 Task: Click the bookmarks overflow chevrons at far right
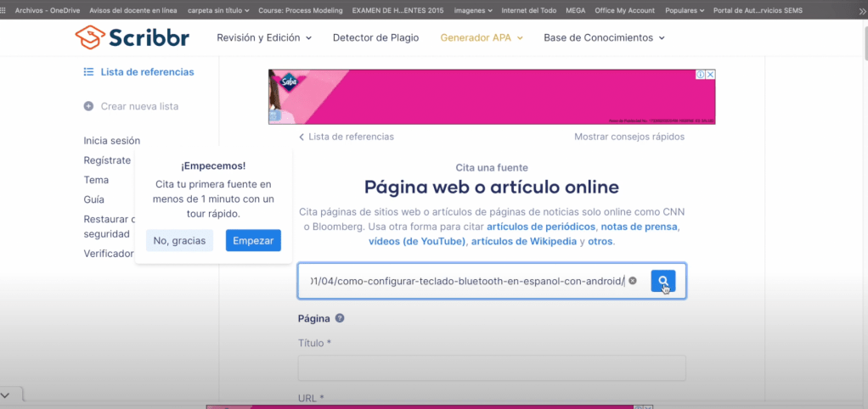point(860,11)
